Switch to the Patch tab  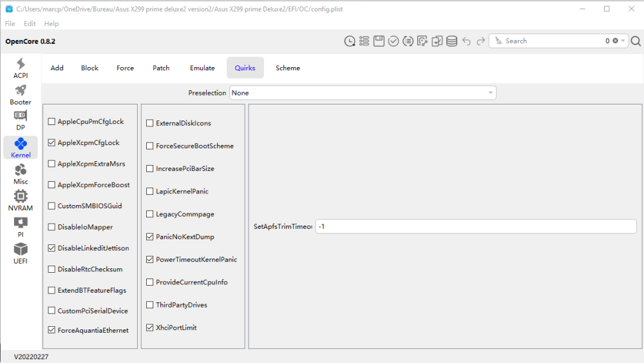pos(161,68)
